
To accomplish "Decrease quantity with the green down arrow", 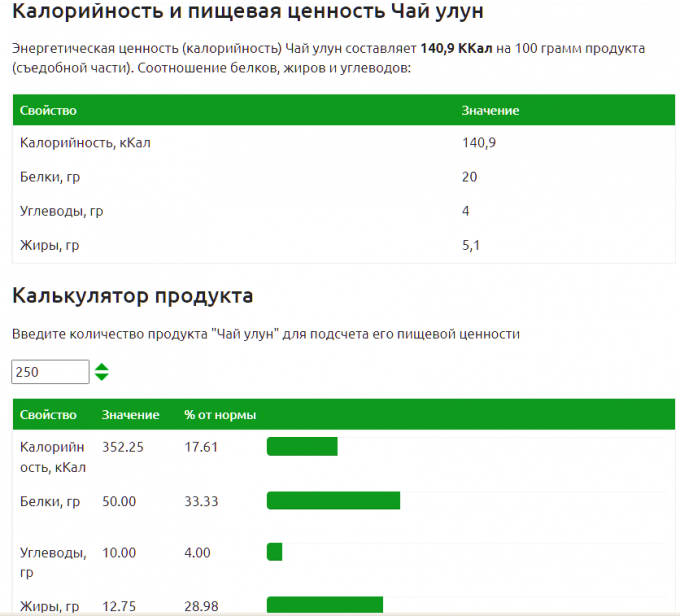I will tap(101, 377).
